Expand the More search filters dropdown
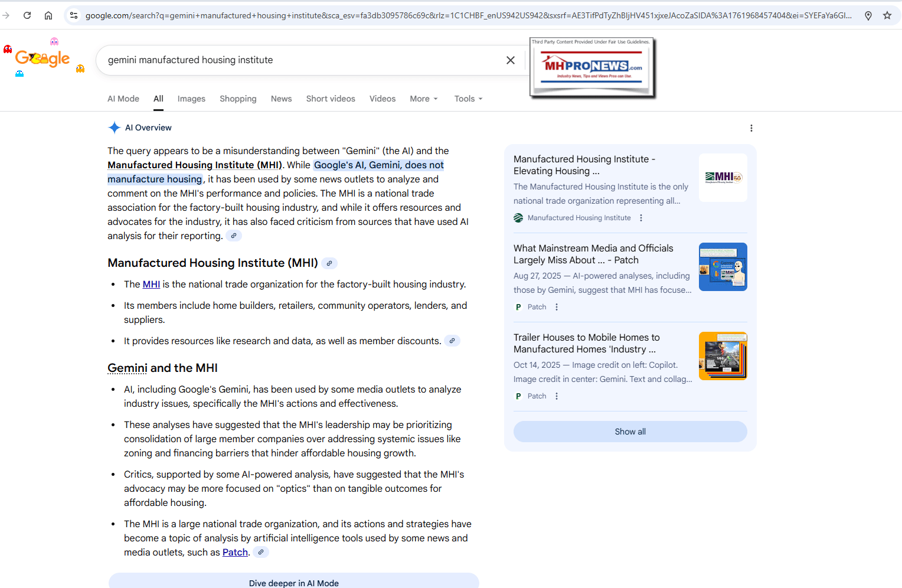This screenshot has height=588, width=902. pos(423,99)
